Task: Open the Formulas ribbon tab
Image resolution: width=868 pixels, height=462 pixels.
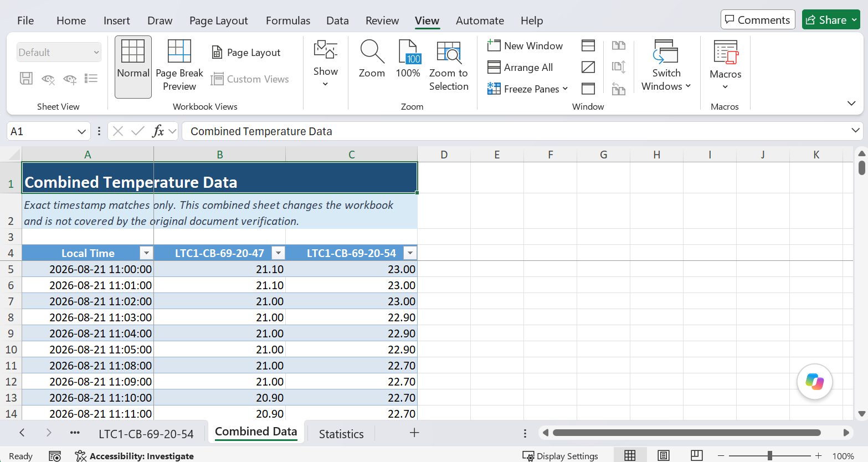Action: tap(288, 20)
